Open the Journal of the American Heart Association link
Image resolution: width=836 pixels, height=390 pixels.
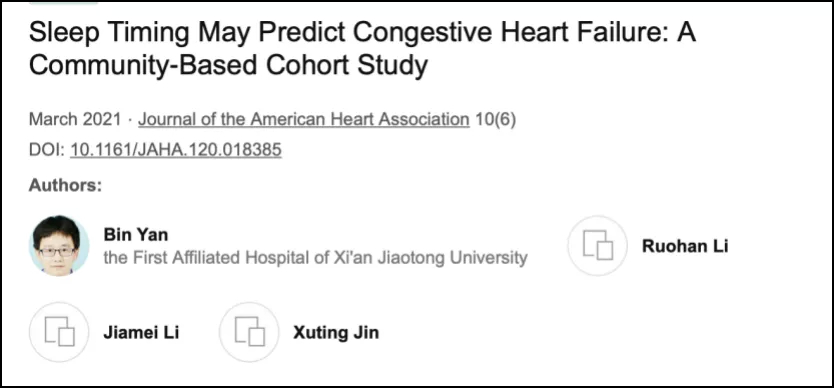[304, 120]
